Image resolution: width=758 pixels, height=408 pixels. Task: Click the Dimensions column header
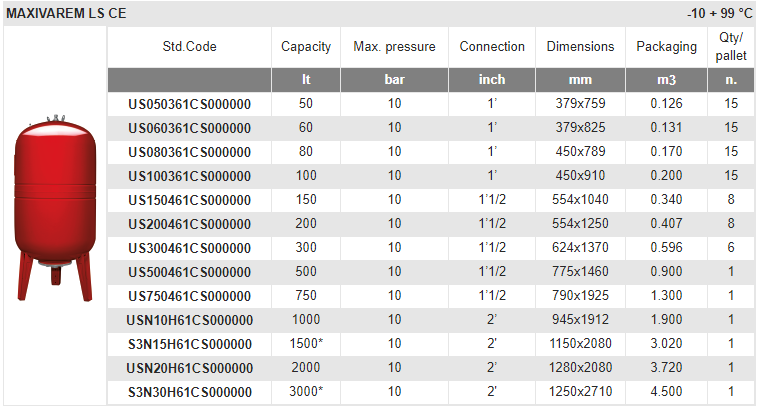pyautogui.click(x=581, y=46)
